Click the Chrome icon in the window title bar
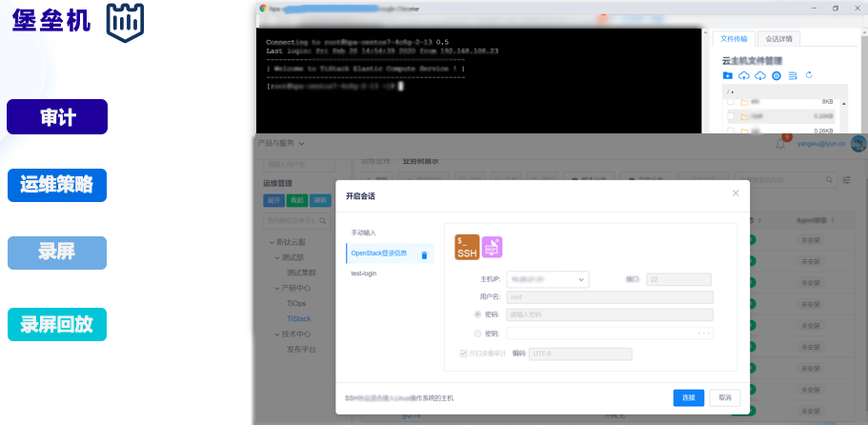 tap(263, 9)
